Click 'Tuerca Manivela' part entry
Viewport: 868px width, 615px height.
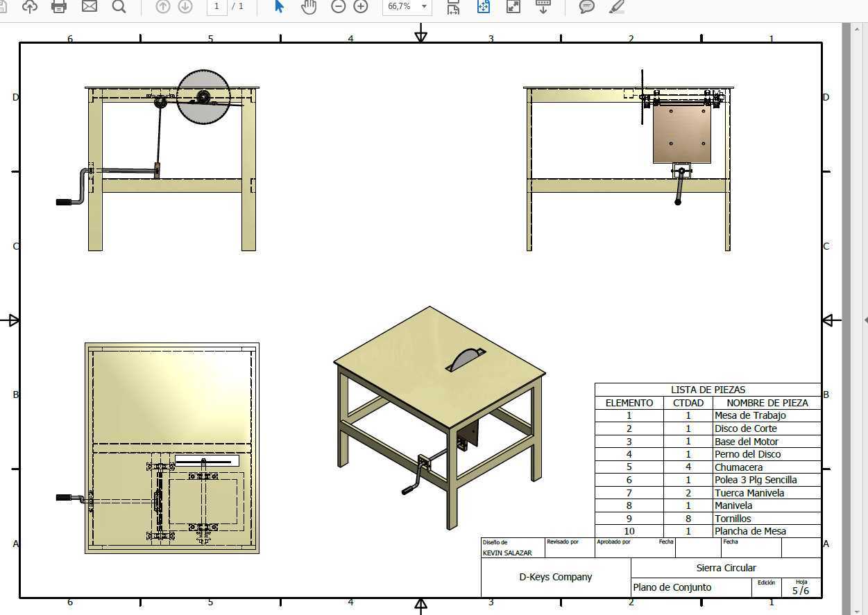749,493
